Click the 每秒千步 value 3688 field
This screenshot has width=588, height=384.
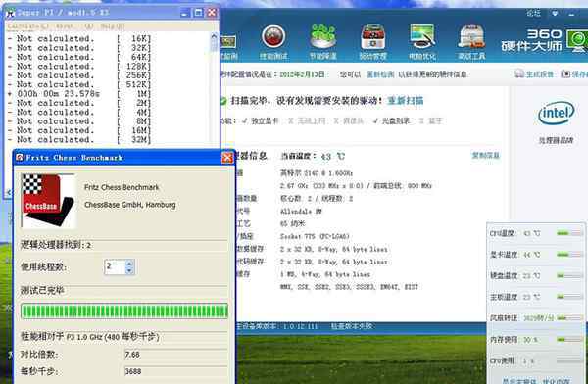175,371
